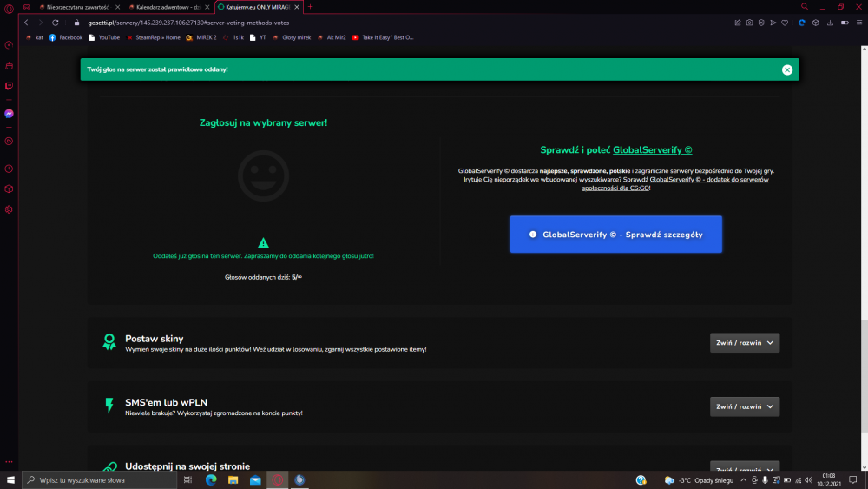Viewport: 868px width, 489px height.
Task: Click the page vertical scrollbar thumb
Action: point(865,377)
